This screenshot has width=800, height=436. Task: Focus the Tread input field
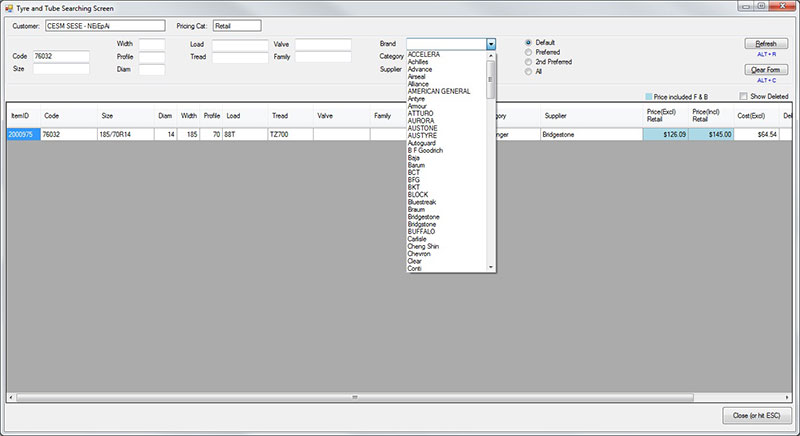[239, 57]
